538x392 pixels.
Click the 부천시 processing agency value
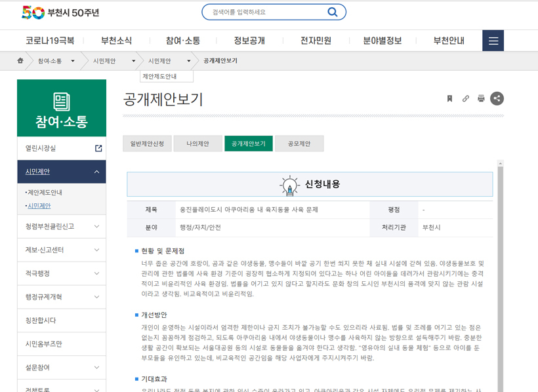(431, 227)
